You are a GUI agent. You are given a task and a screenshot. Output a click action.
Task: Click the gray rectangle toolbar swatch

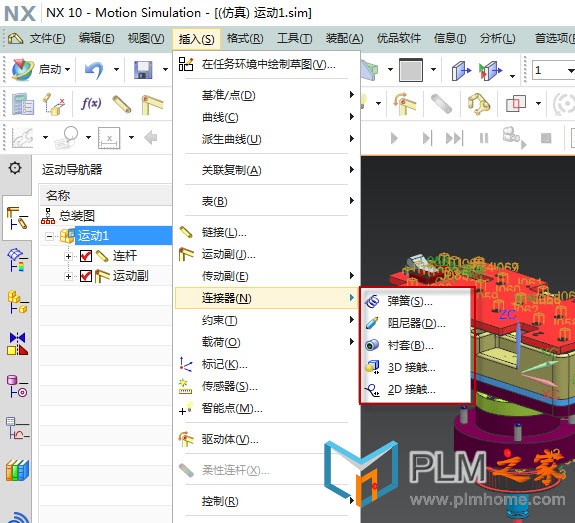411,70
